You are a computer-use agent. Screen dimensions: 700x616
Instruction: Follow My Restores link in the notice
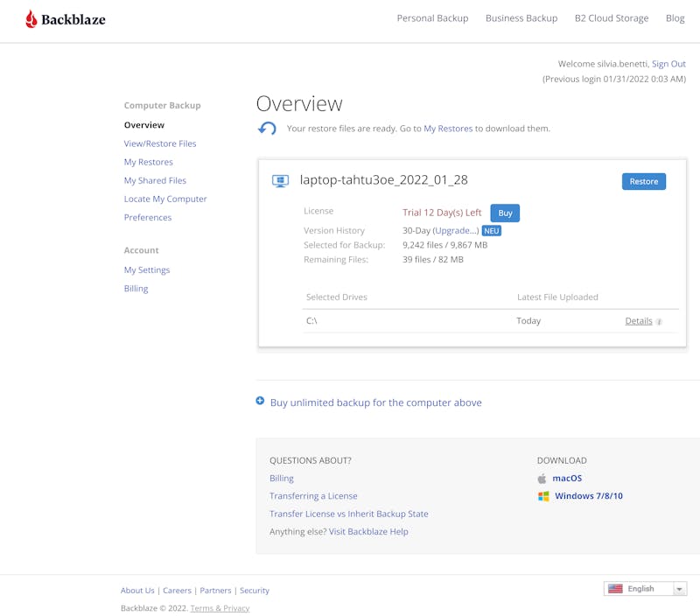click(x=448, y=129)
